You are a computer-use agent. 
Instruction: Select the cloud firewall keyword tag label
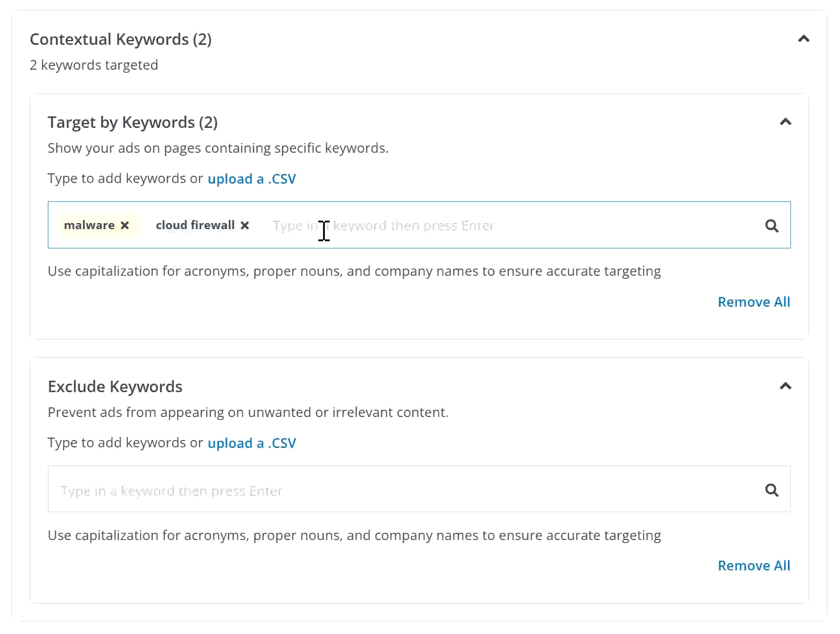(195, 225)
